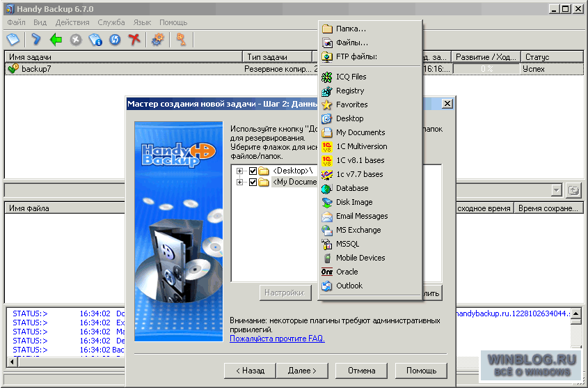The width and height of the screenshot is (588, 388).
Task: Uncheck the <My Documents> folder checkbox
Action: click(x=253, y=182)
